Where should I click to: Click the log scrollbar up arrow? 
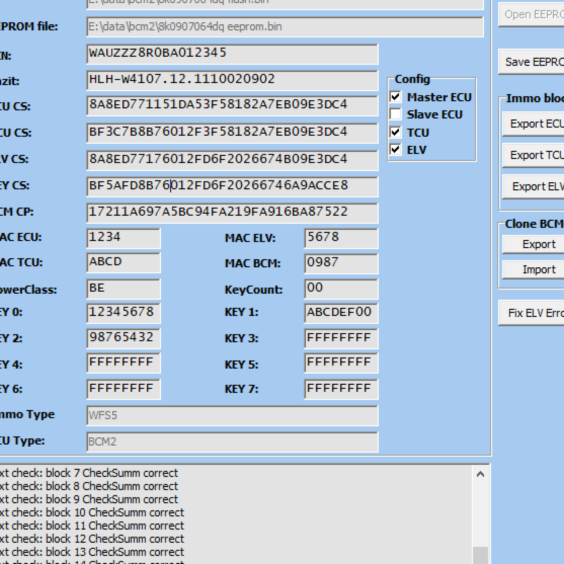[x=480, y=474]
